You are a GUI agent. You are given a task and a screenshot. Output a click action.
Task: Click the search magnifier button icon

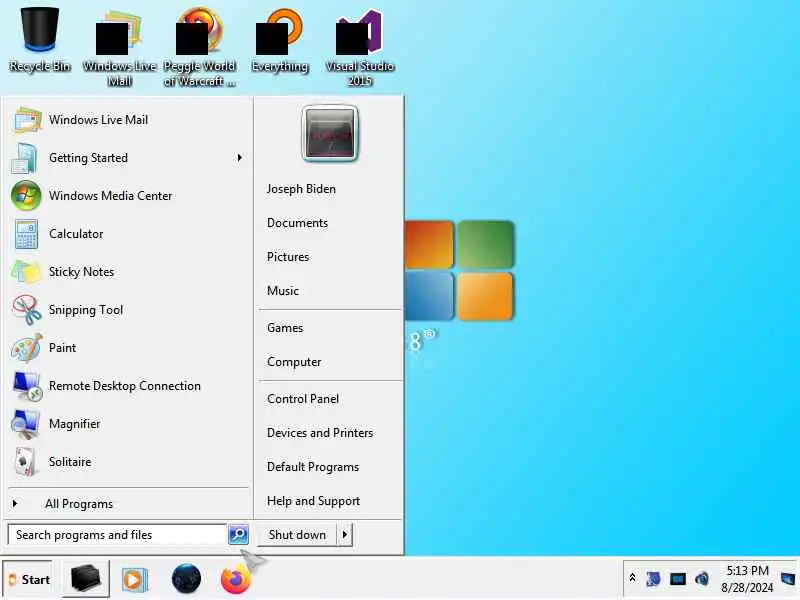pyautogui.click(x=238, y=534)
